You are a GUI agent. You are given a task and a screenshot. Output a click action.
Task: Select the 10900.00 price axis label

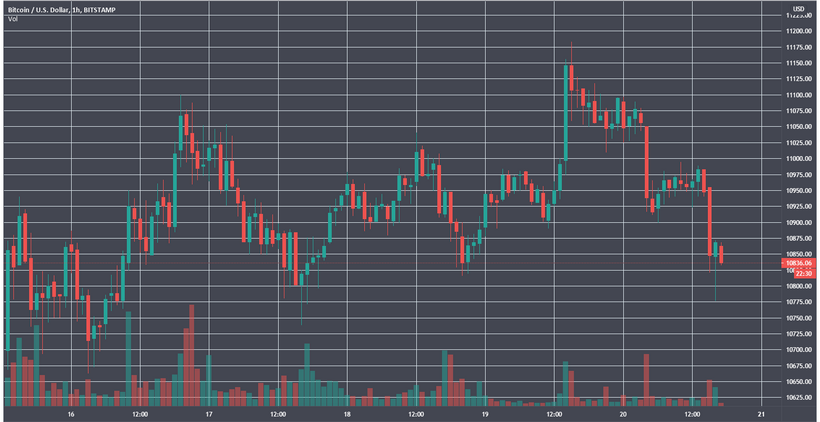(798, 222)
